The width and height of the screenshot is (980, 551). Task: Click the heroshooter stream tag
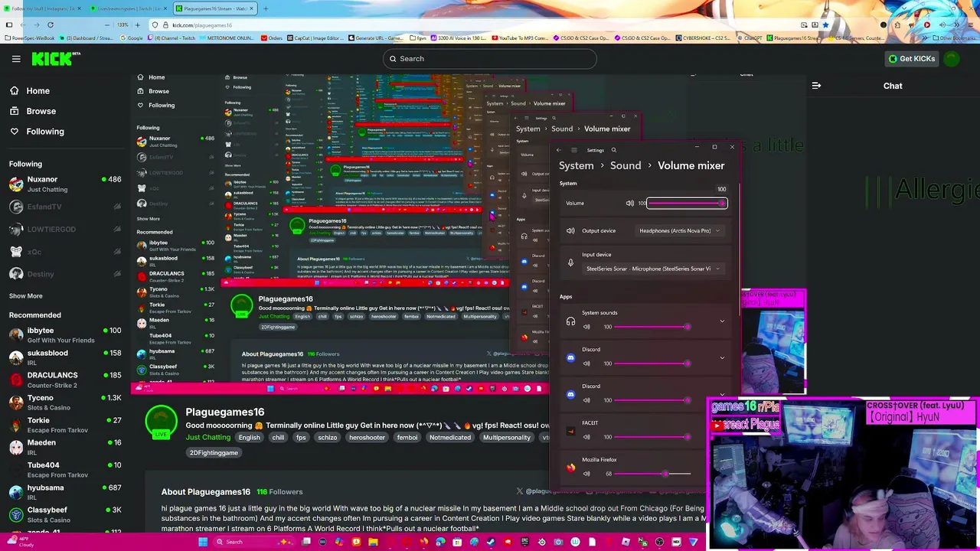(367, 437)
